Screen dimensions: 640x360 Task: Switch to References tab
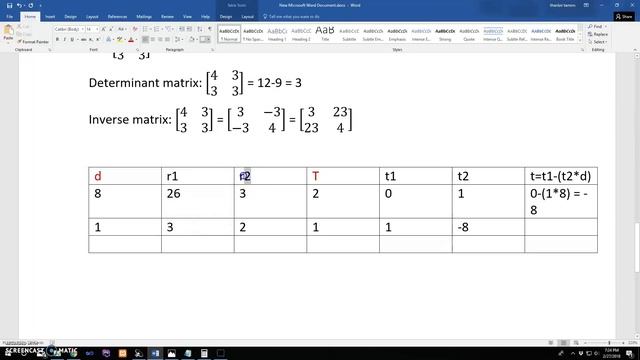[x=117, y=17]
